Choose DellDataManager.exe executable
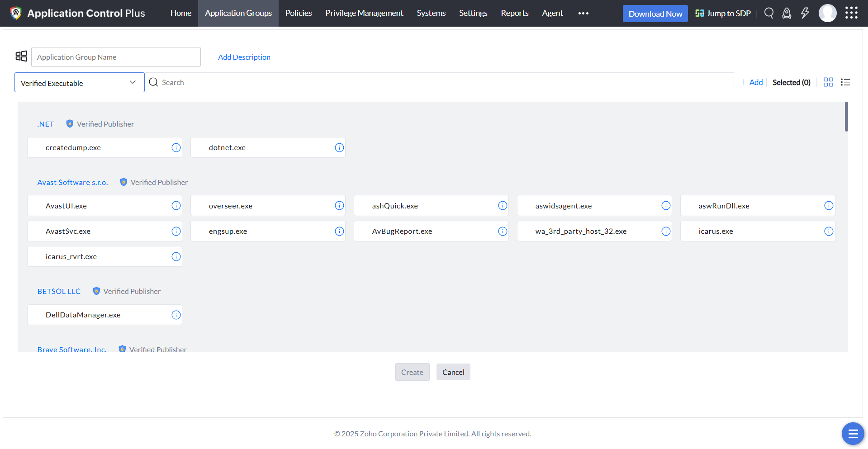 (x=104, y=315)
